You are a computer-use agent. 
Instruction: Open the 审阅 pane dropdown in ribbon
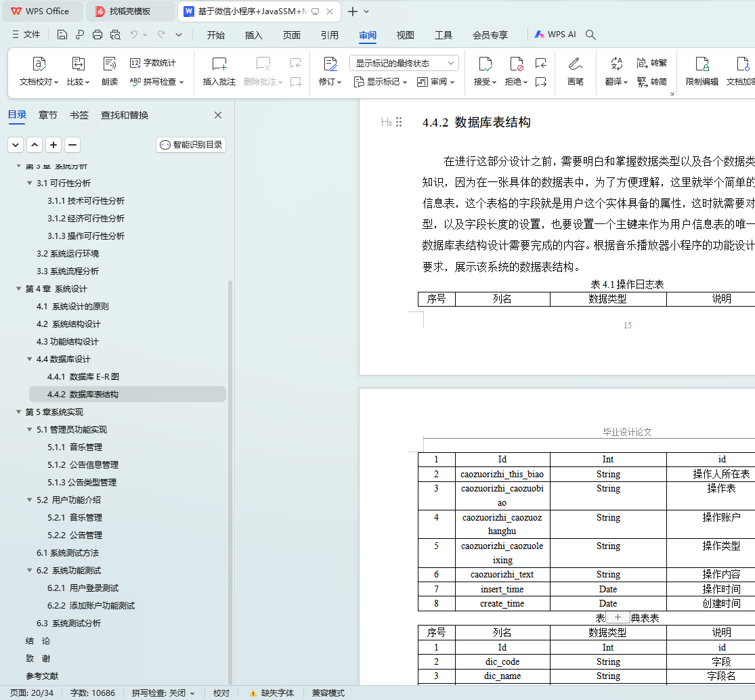436,82
